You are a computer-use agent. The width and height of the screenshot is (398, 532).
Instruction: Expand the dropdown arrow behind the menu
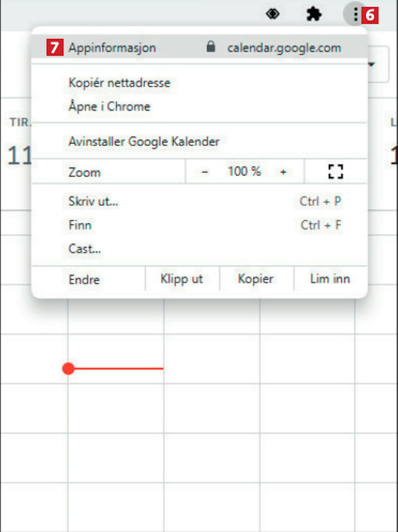372,64
